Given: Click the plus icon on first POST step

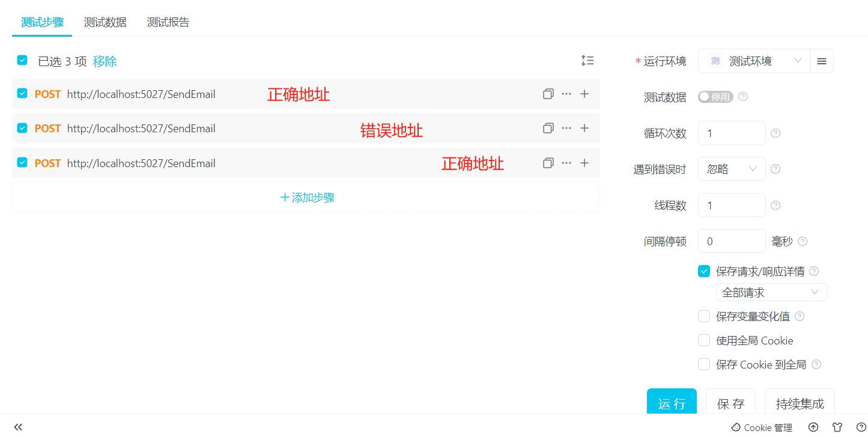Looking at the screenshot, I should [584, 94].
